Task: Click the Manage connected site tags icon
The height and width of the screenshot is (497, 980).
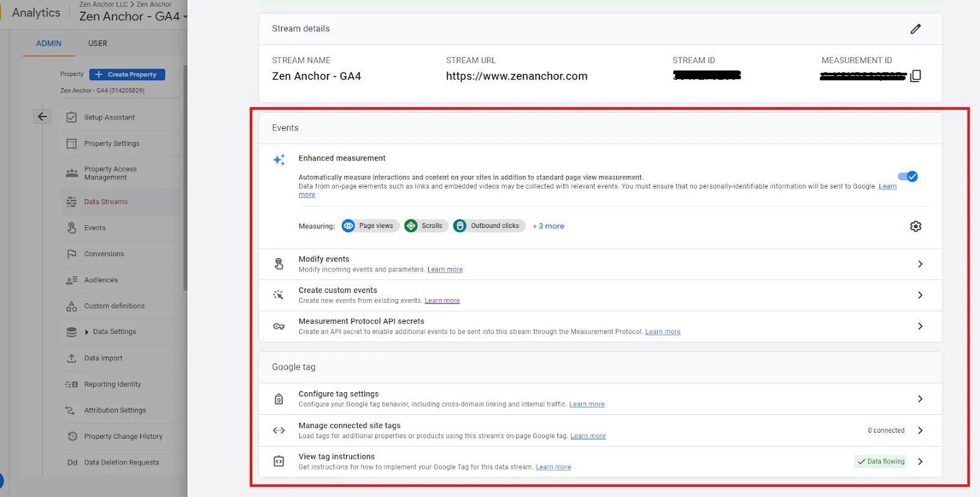Action: point(279,430)
